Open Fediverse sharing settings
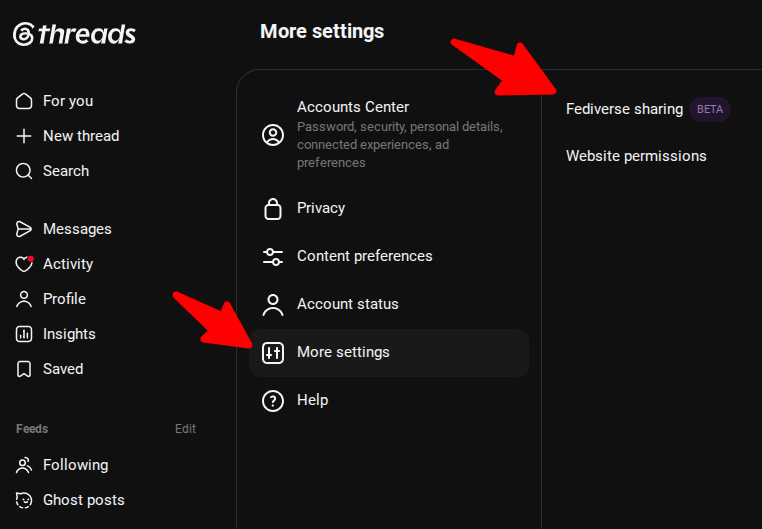This screenshot has height=529, width=762. 624,109
